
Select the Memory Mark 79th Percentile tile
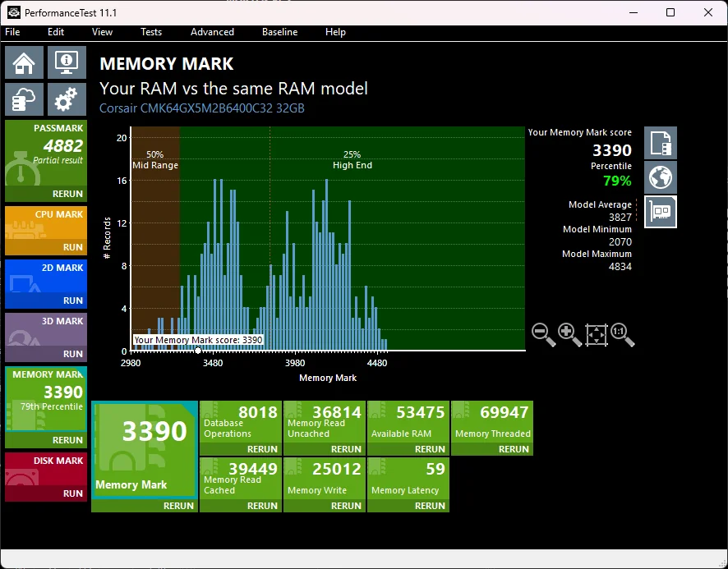46,399
